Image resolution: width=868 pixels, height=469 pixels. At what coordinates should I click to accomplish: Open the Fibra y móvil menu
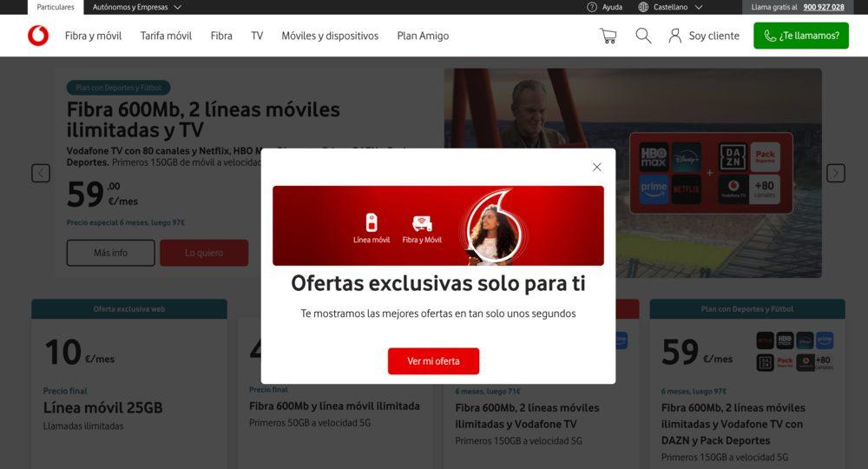[x=93, y=36]
